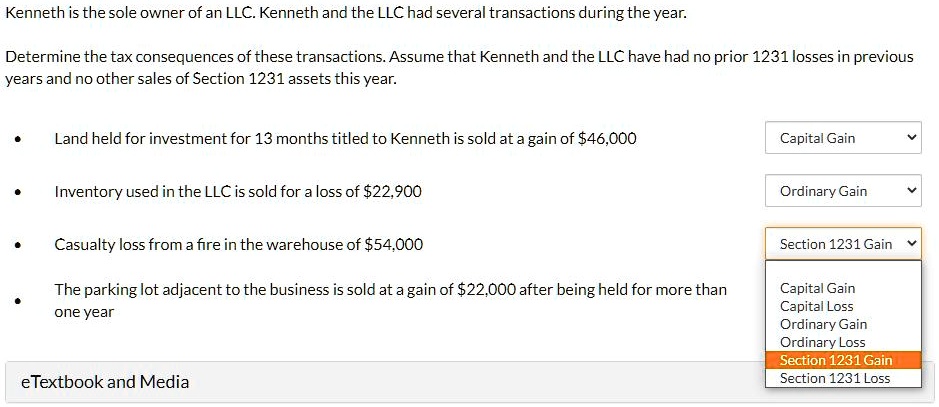Click the chevron arrow on the inventory loss dropdown
Screen dimensions: 939x407
[x=911, y=191]
